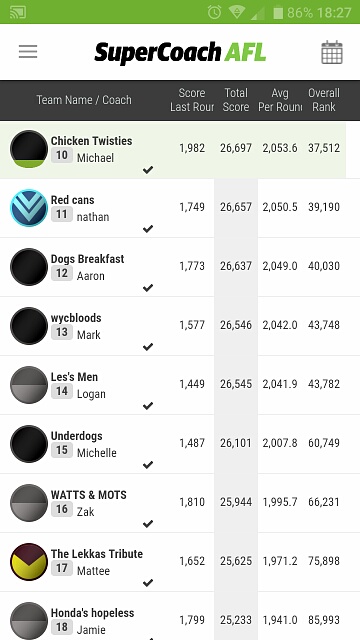
Task: Tap the alarm clock status icon
Action: pos(214,12)
